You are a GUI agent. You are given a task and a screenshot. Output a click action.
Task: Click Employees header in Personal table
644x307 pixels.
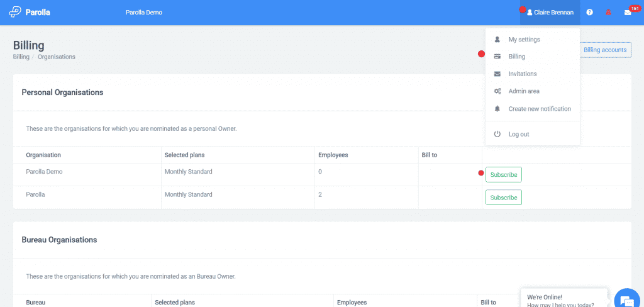coord(333,155)
